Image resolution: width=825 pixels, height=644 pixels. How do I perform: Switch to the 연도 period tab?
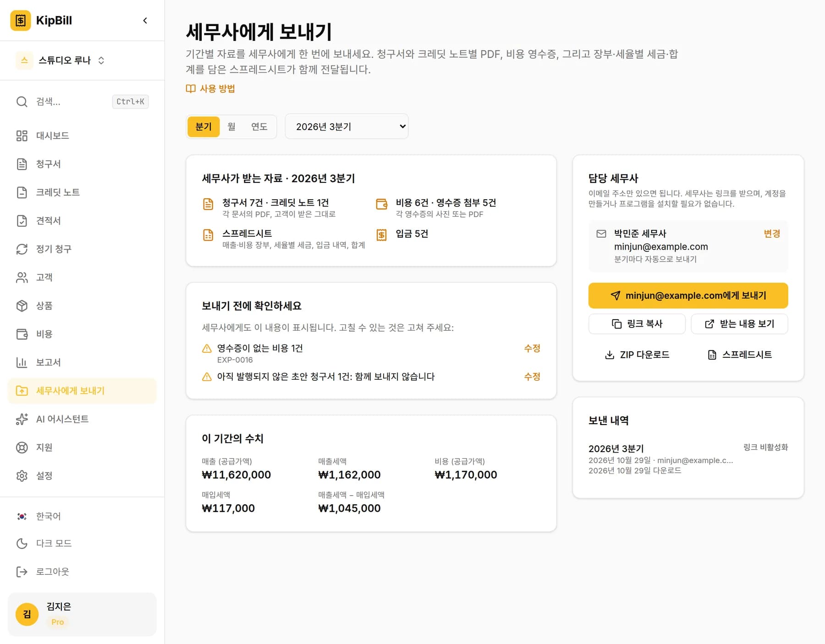[259, 126]
